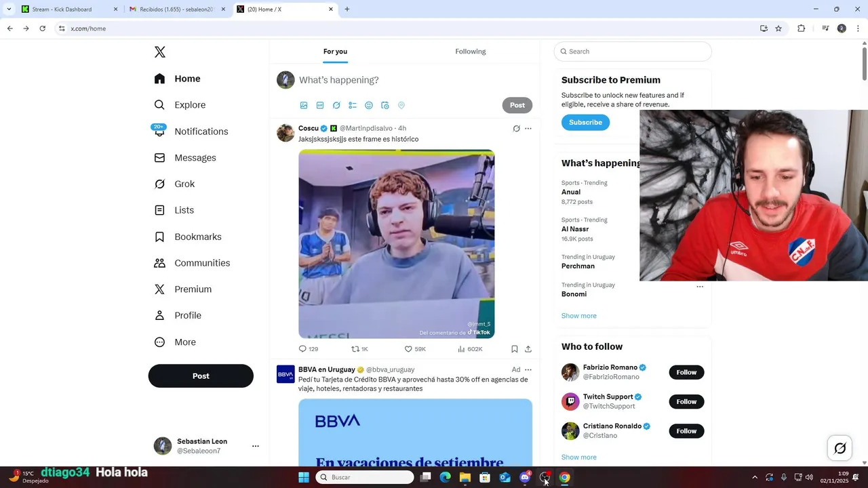Follow Cristiano Ronaldo
This screenshot has width=868, height=488.
686,431
